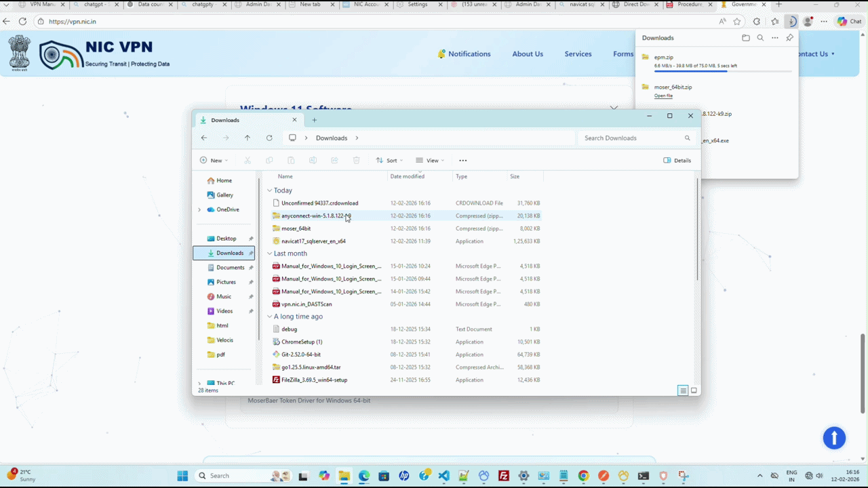Launch Visual Studio Code from the taskbar

(x=443, y=475)
